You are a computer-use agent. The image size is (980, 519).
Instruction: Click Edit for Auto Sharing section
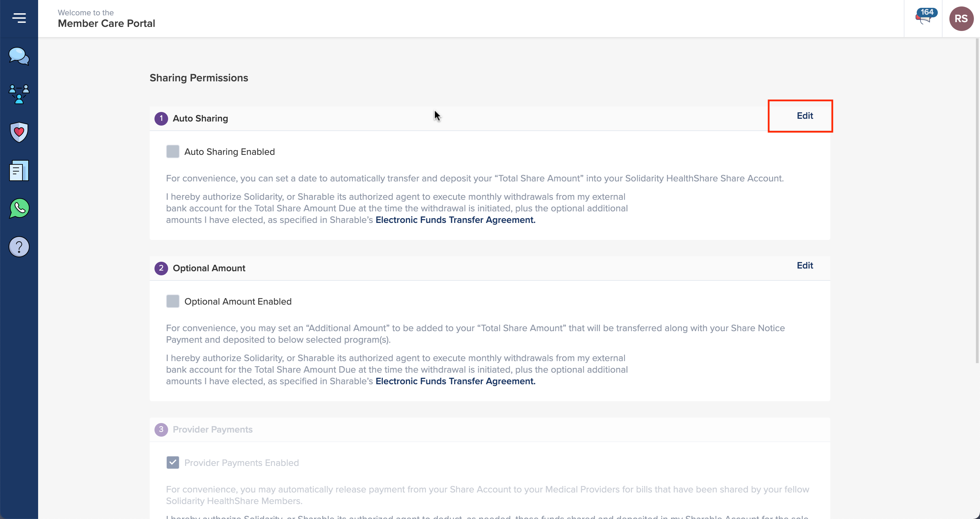tap(805, 116)
